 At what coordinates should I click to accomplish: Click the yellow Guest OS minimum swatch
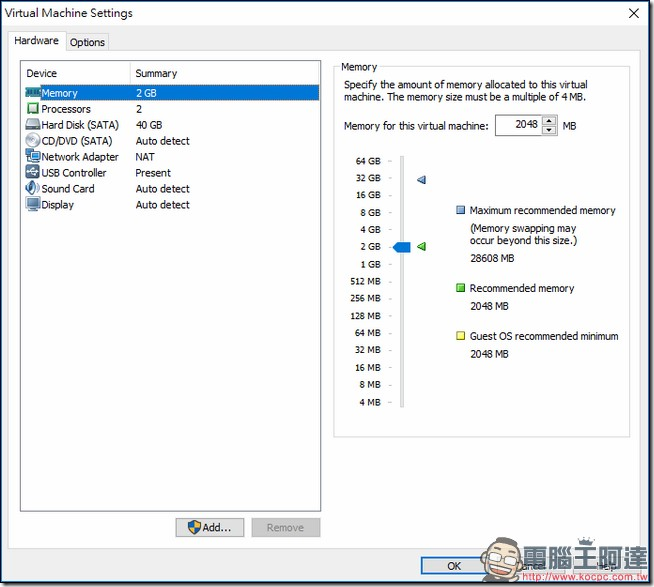[x=460, y=336]
